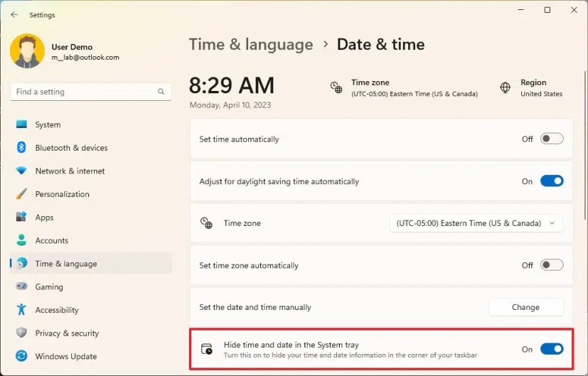Viewport: 588px width, 376px height.
Task: Turn on Set time automatically switch
Action: [x=552, y=139]
